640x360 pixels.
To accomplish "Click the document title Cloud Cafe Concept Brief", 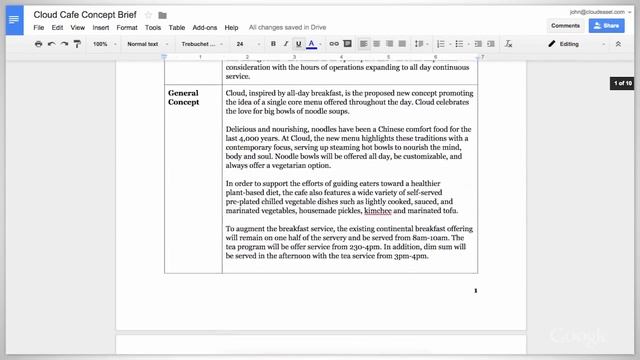I will click(x=85, y=15).
